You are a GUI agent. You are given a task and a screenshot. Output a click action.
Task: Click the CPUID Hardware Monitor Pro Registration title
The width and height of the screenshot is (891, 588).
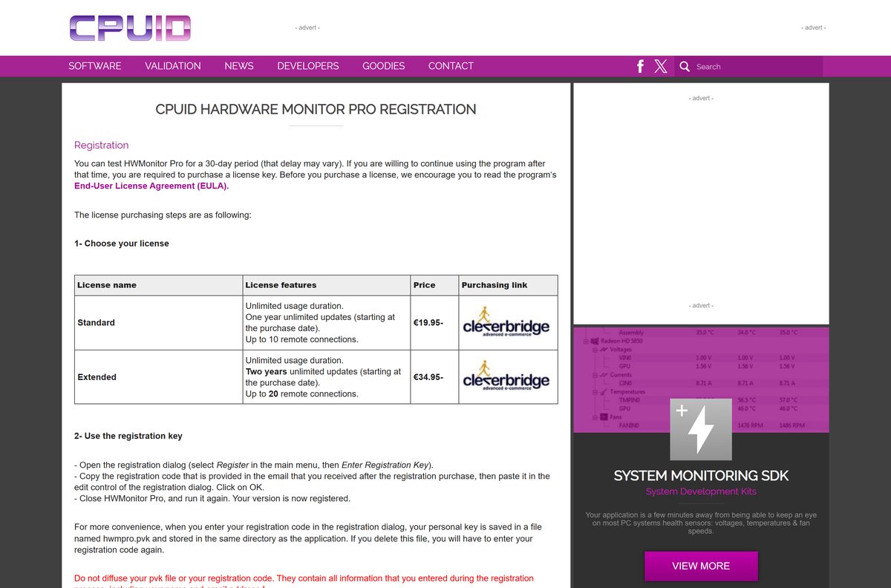click(316, 109)
